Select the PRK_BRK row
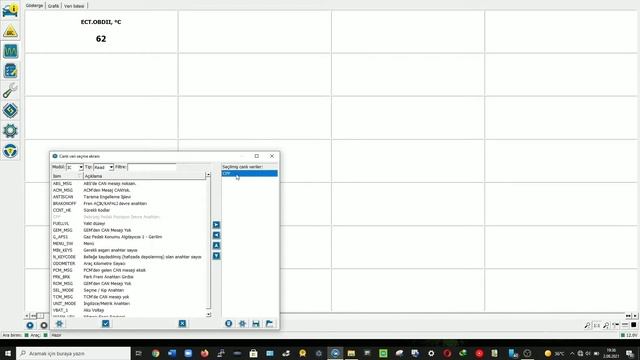The width and height of the screenshot is (640, 360). pos(129,277)
